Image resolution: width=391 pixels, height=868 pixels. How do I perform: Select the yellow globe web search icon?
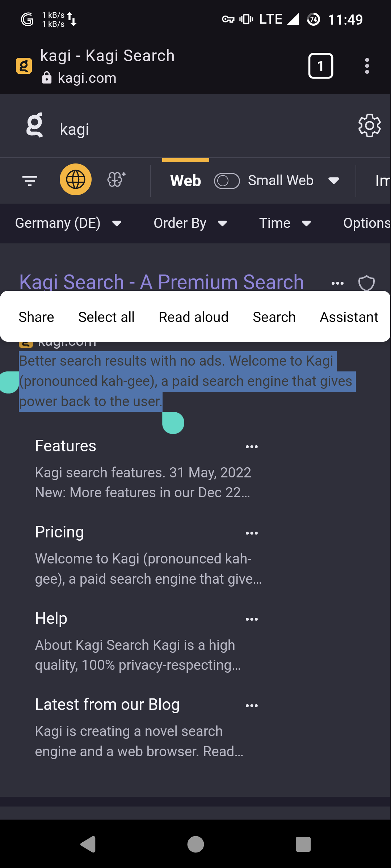coord(76,179)
